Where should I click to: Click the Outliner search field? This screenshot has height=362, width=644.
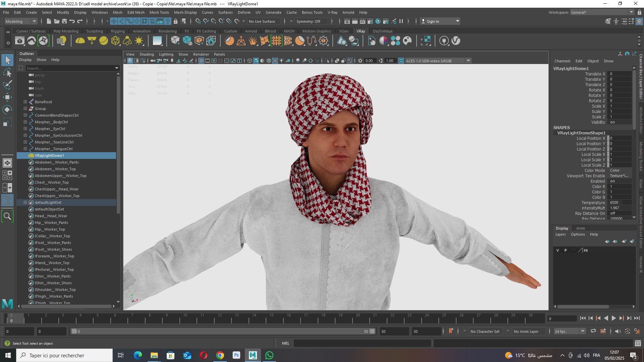click(x=72, y=68)
